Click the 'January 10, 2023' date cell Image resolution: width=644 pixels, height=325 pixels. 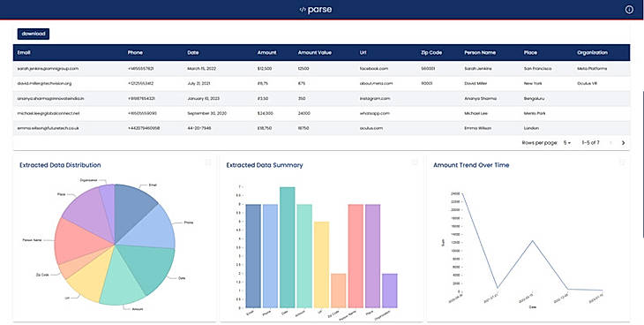click(205, 99)
